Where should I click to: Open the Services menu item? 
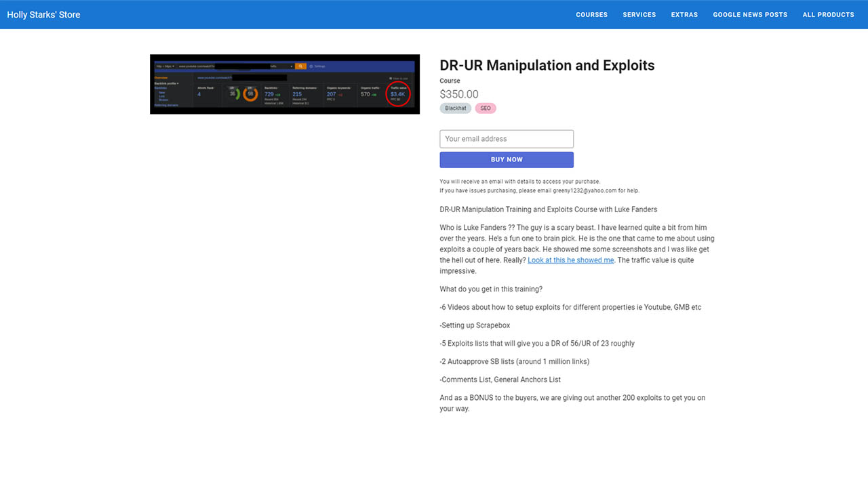639,15
